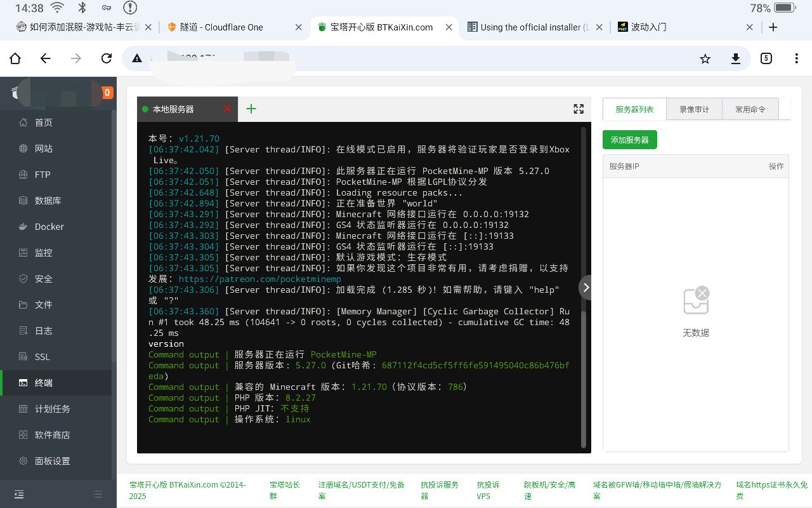This screenshot has width=812, height=508.
Task: Click the system alert icon in status bar
Action: 129,8
